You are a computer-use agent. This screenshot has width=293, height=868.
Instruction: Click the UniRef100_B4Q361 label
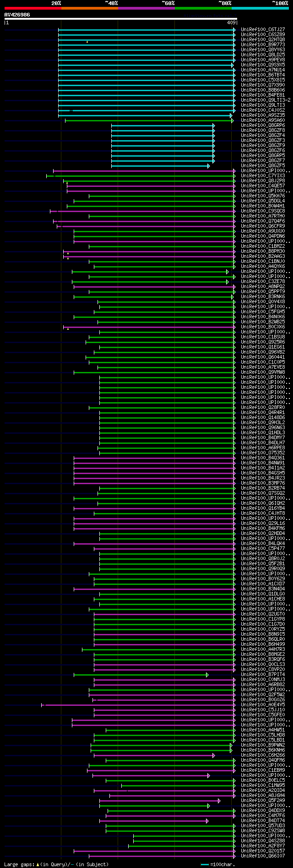coord(263,458)
